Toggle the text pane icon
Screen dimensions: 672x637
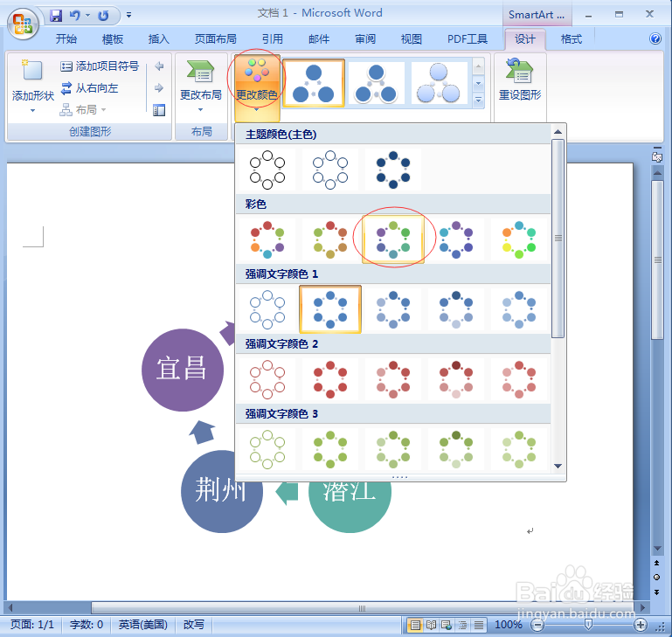coord(159,110)
